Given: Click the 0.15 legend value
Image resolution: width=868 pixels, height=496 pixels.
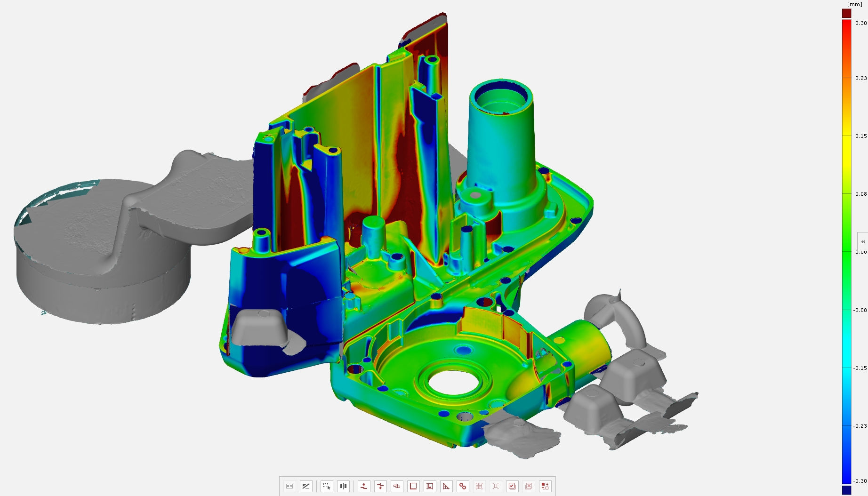Looking at the screenshot, I should [x=861, y=136].
